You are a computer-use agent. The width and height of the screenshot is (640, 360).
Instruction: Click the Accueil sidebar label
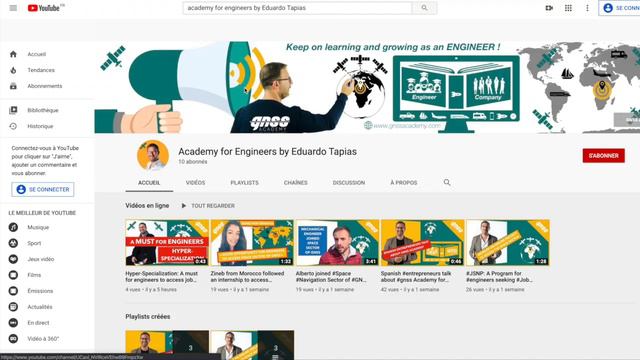click(x=37, y=54)
